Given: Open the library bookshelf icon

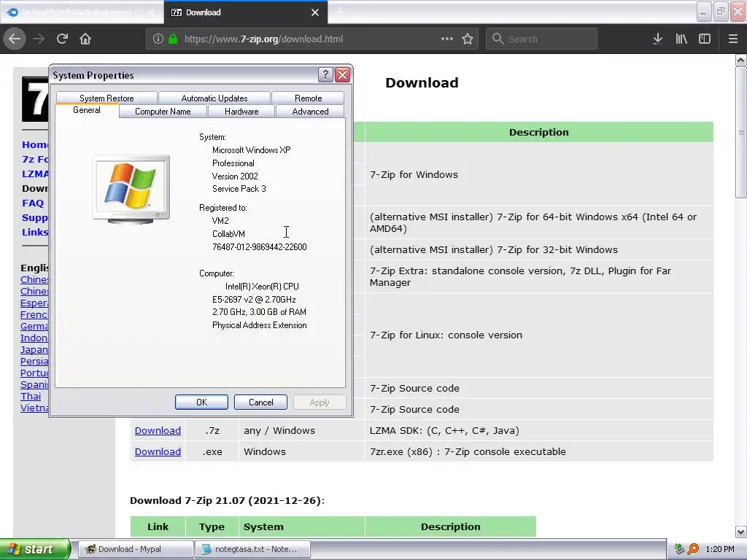Looking at the screenshot, I should (x=681, y=39).
